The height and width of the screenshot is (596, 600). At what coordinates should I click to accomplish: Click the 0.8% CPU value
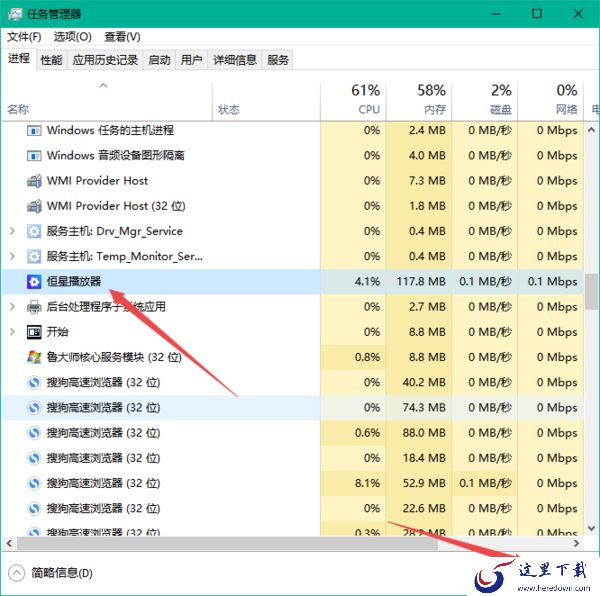(367, 357)
